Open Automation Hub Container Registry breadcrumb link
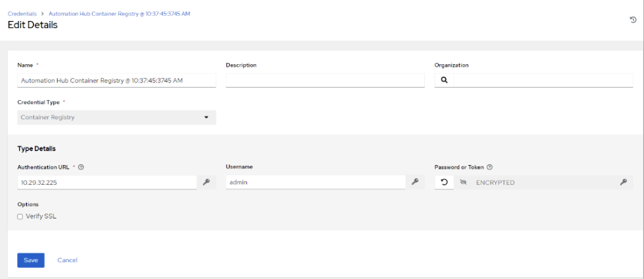644x279 pixels. (119, 14)
